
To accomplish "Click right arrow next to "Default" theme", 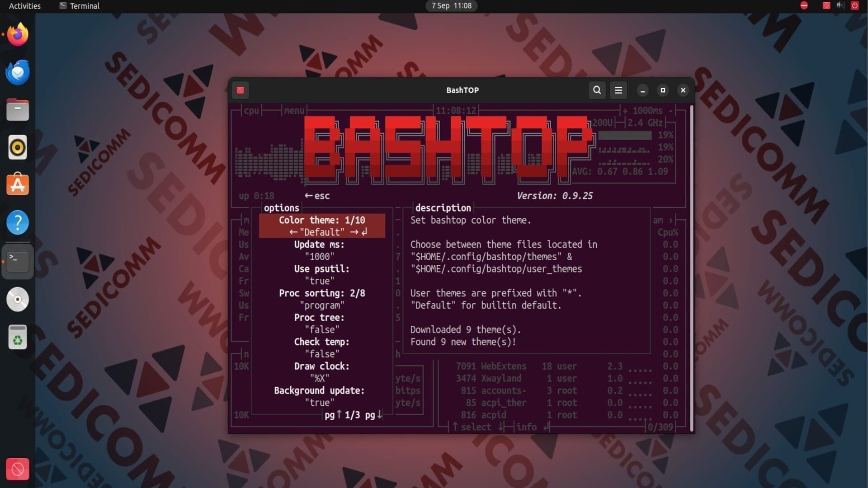I will (x=354, y=232).
